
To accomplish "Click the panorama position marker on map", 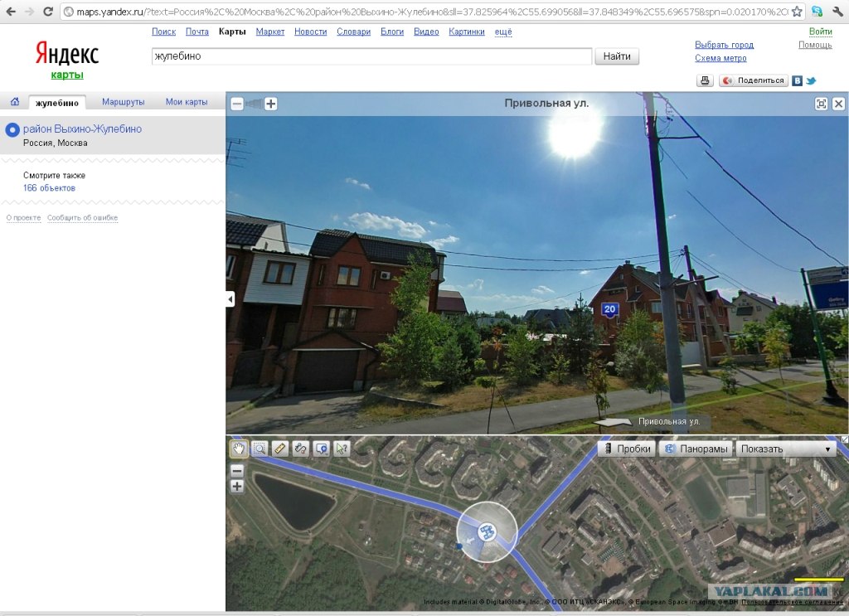I will 488,532.
